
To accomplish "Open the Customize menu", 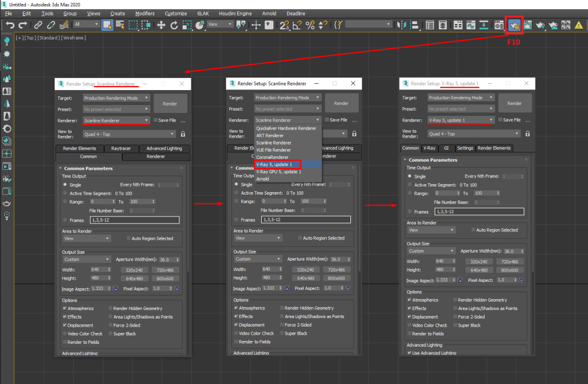I will click(176, 13).
